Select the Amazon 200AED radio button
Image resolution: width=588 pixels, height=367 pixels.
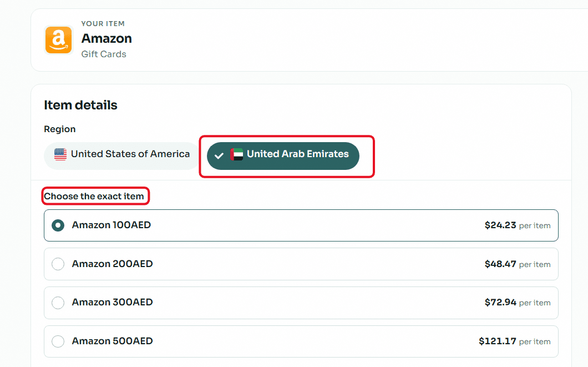point(58,264)
